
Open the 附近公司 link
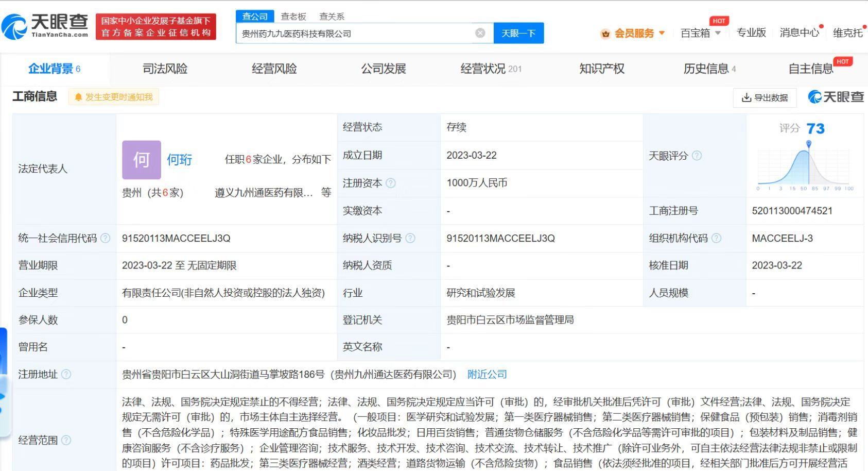[x=486, y=375]
